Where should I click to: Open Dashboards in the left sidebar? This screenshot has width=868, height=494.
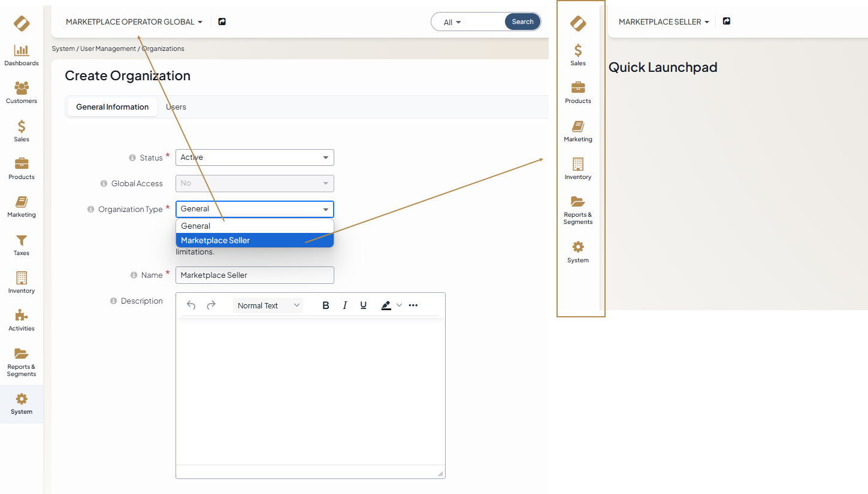(x=22, y=55)
